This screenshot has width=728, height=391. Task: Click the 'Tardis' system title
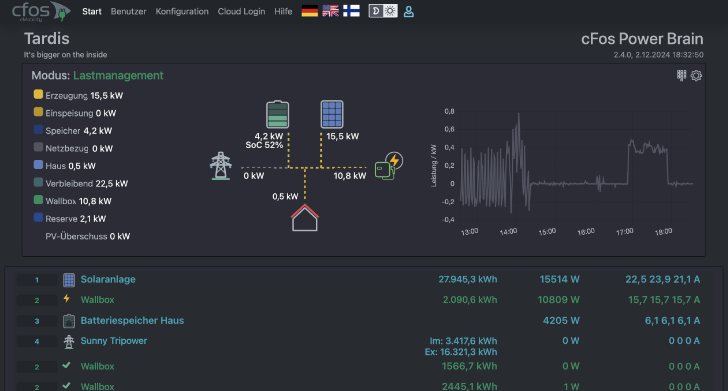[x=46, y=39]
